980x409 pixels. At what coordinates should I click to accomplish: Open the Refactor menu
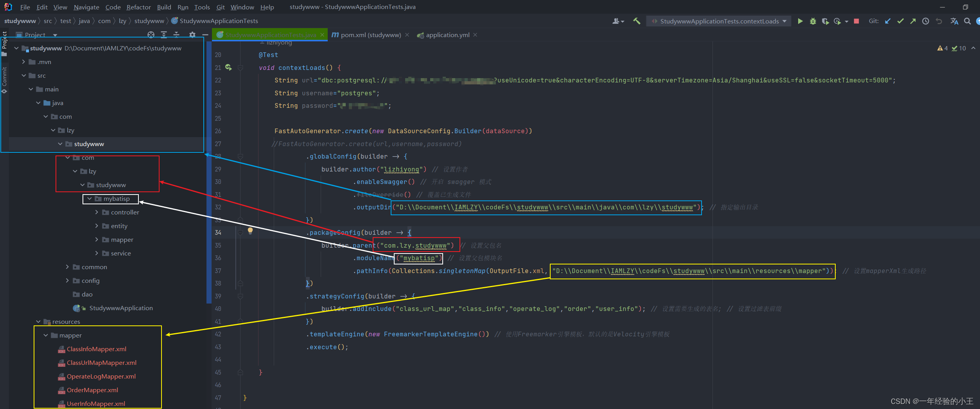click(138, 7)
